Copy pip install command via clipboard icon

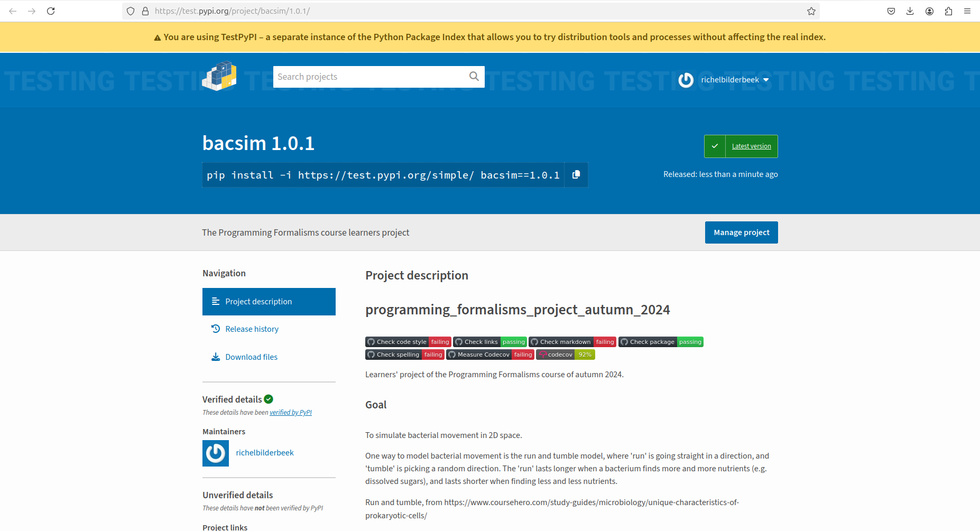pyautogui.click(x=576, y=175)
